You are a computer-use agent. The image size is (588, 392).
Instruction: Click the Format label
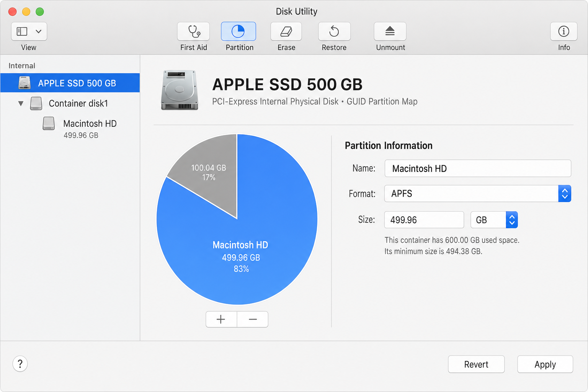pos(362,194)
